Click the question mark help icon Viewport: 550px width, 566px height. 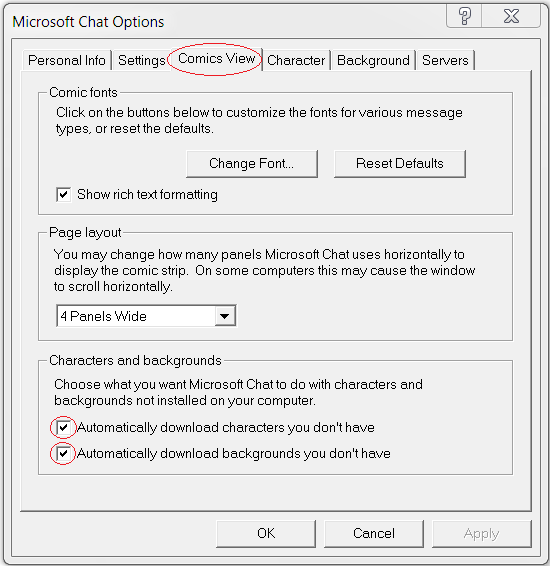(x=464, y=16)
